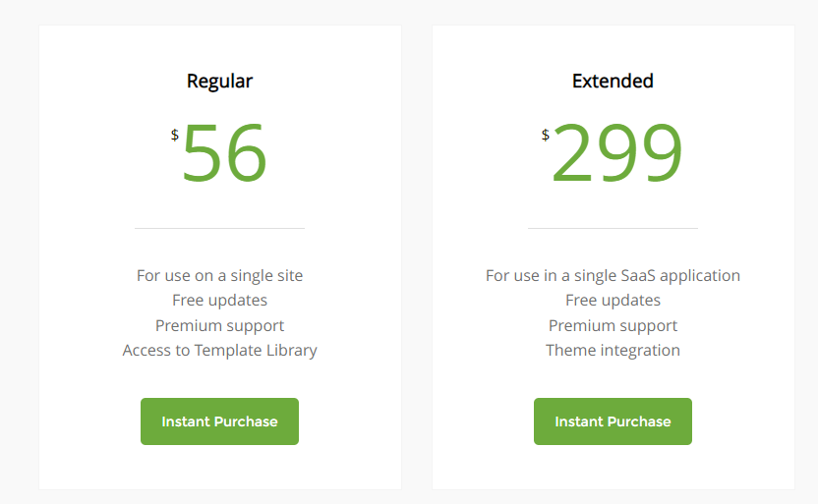Click the dollar sign beside 299
The width and height of the screenshot is (818, 504).
(x=545, y=135)
